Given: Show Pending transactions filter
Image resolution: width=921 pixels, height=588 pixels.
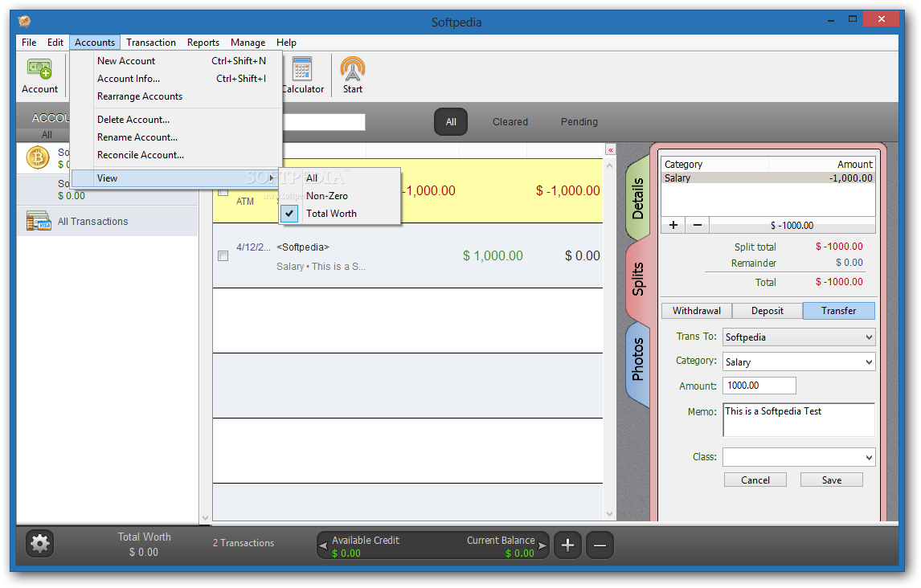Looking at the screenshot, I should point(579,122).
